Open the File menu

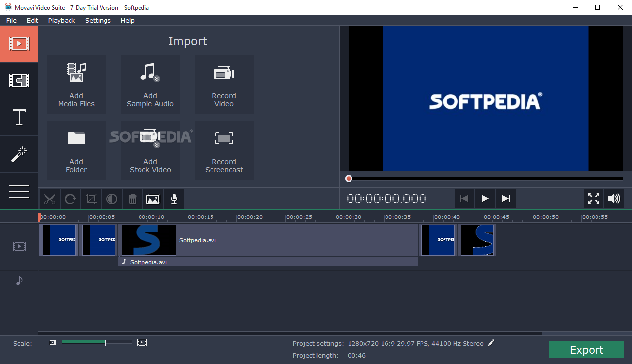pyautogui.click(x=11, y=20)
